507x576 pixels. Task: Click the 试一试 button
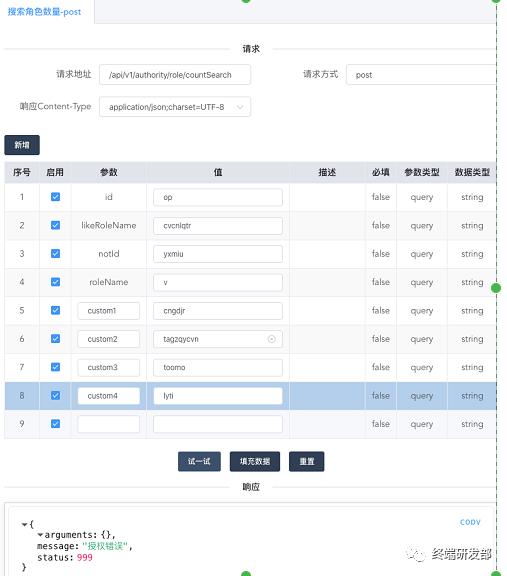(x=199, y=461)
